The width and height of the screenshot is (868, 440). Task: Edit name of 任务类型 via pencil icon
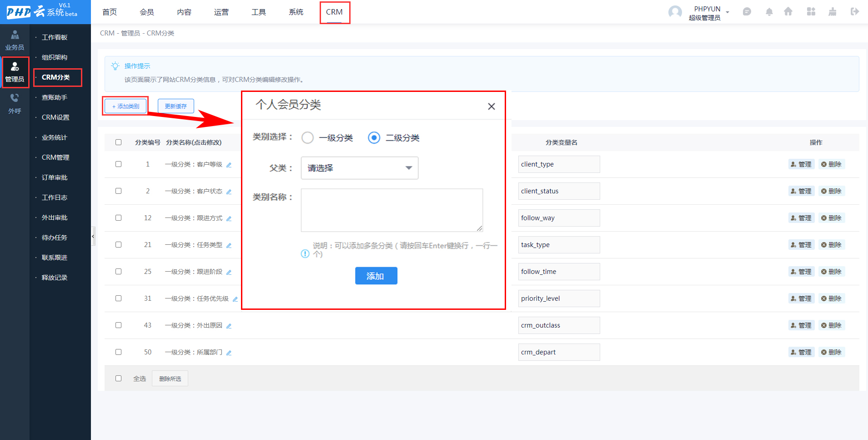pyautogui.click(x=229, y=245)
